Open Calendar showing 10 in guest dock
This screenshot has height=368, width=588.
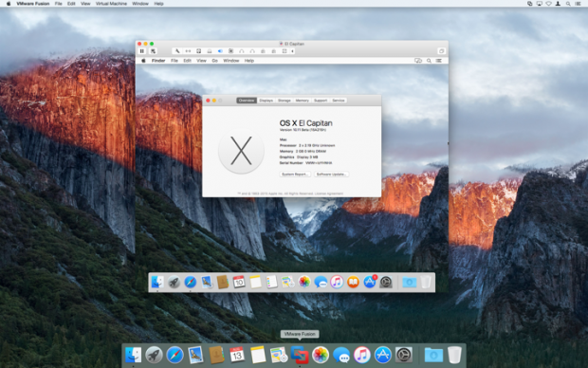(x=239, y=282)
